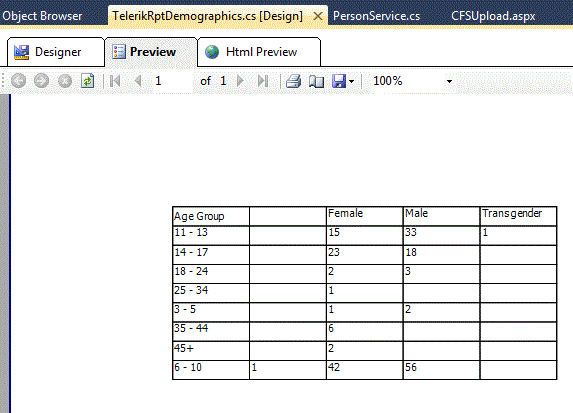
Task: Switch to the Object Browser document tab
Action: (x=42, y=16)
